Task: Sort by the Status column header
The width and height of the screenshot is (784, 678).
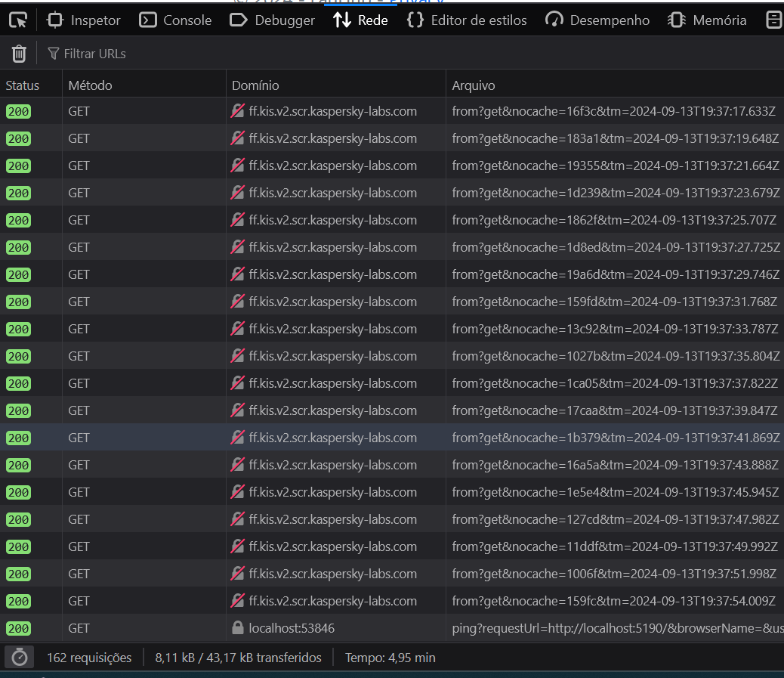Action: [31, 85]
